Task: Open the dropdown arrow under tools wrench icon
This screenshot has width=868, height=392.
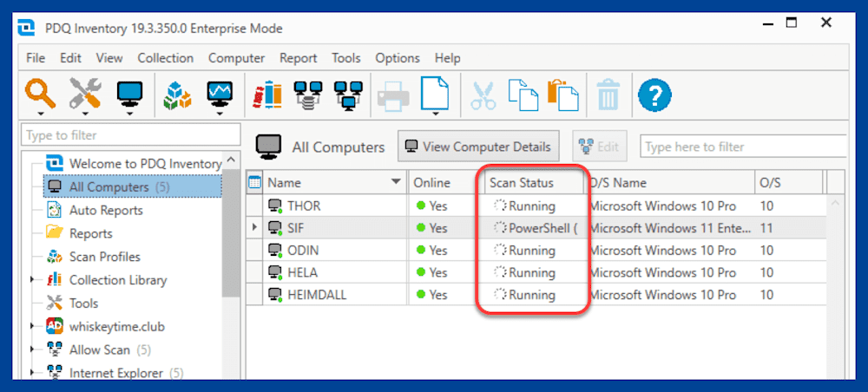Action: click(x=85, y=114)
